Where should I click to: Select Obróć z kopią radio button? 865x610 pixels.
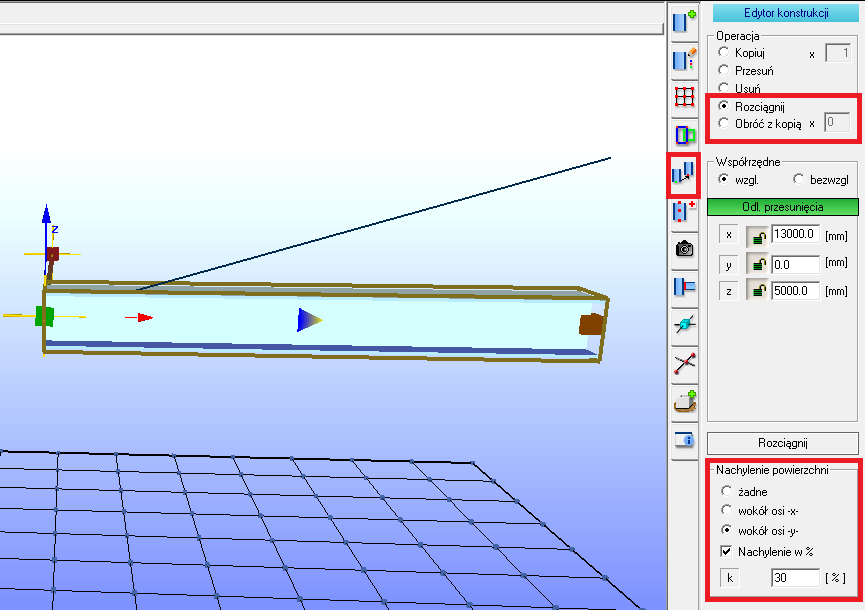click(724, 123)
